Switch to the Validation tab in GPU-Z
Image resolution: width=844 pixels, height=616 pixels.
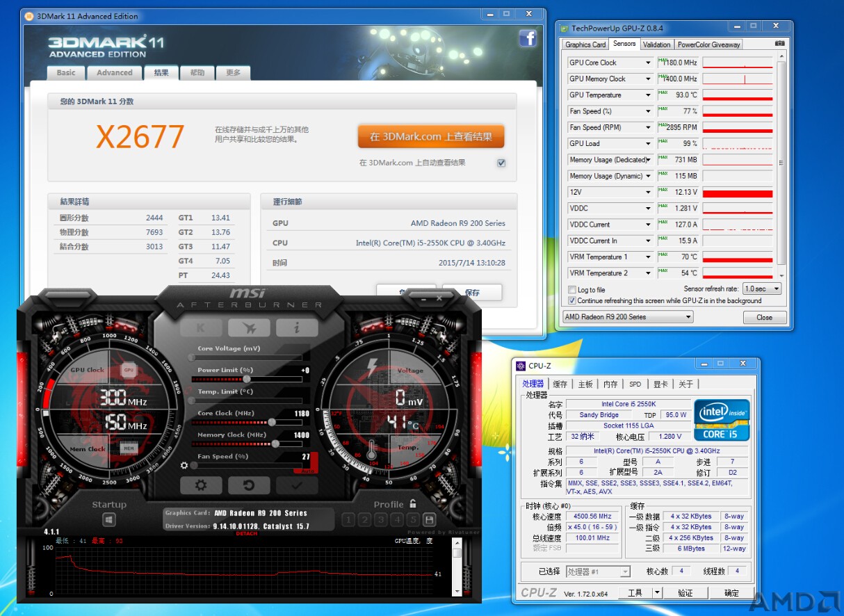click(x=656, y=44)
